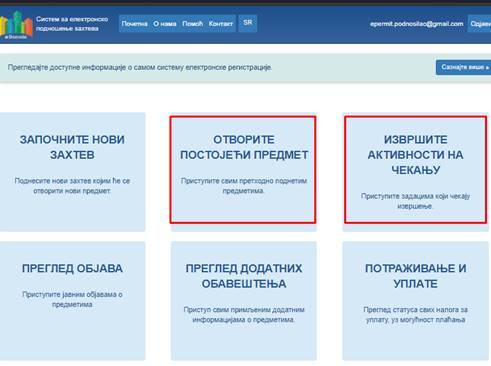491x366 pixels.
Task: Select Контакт in the top navigation
Action: [221, 24]
